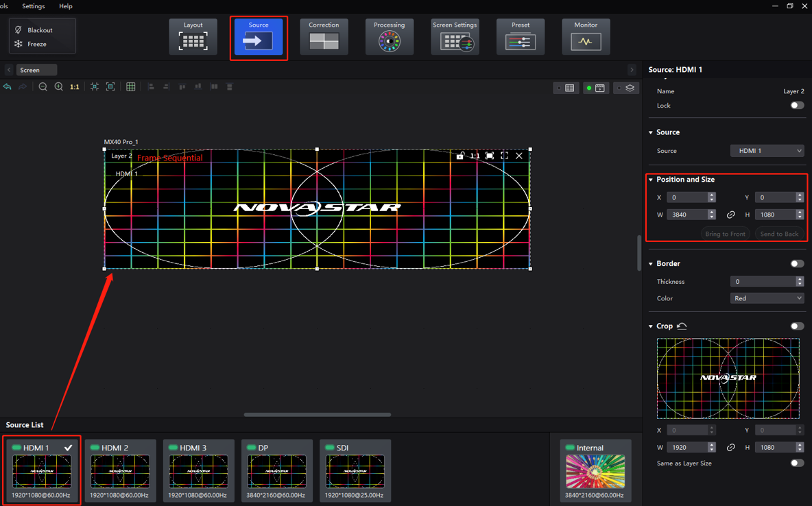
Task: Switch to the Processing tab
Action: click(x=390, y=37)
